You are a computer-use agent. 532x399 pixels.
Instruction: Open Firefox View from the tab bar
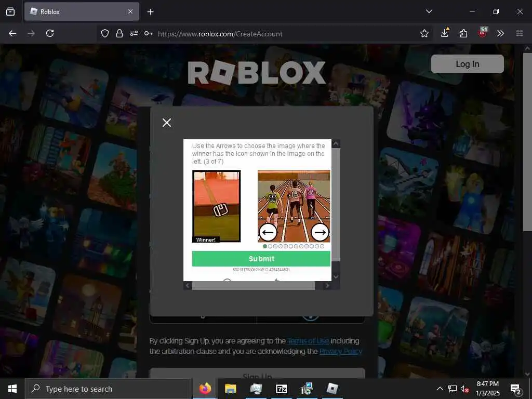pyautogui.click(x=10, y=11)
